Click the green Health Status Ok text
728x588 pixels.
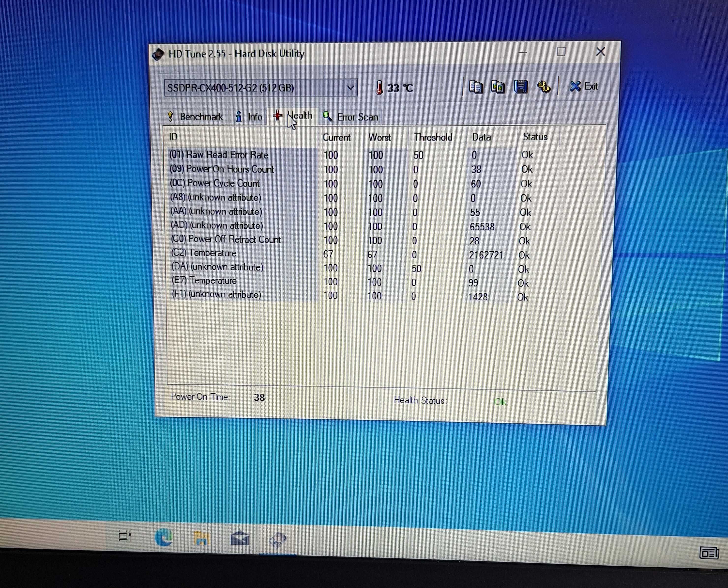500,402
